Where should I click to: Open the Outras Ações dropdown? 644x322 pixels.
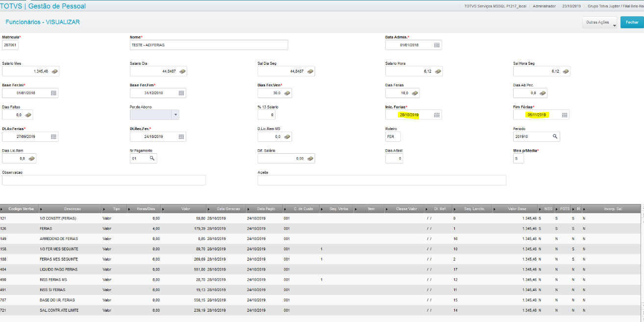coord(599,23)
